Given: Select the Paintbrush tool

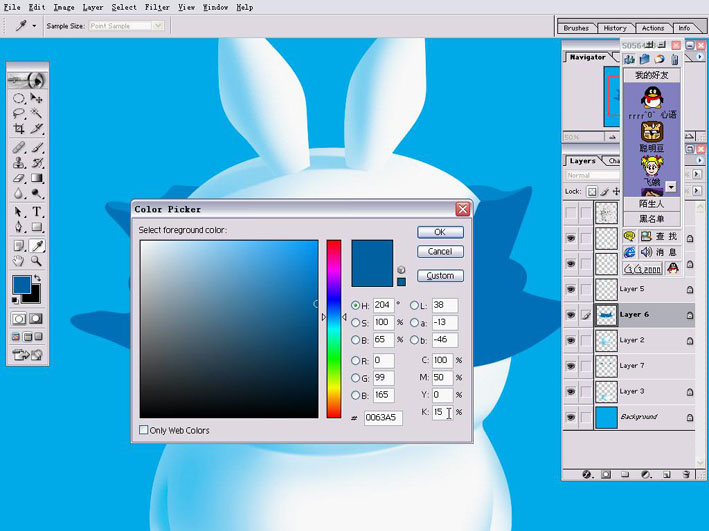Looking at the screenshot, I should [37, 147].
